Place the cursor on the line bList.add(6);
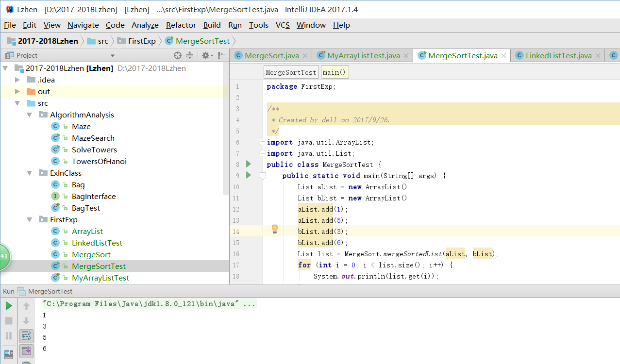 323,243
